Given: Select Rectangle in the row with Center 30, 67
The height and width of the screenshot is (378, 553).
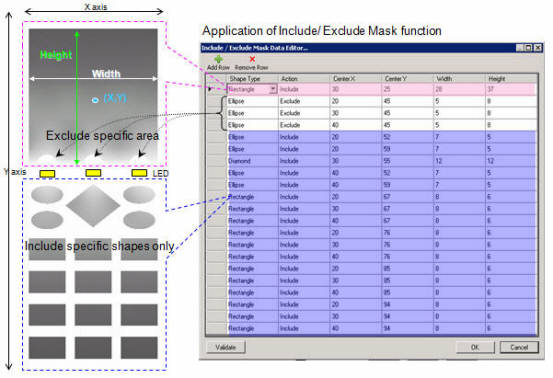Looking at the screenshot, I should (253, 209).
